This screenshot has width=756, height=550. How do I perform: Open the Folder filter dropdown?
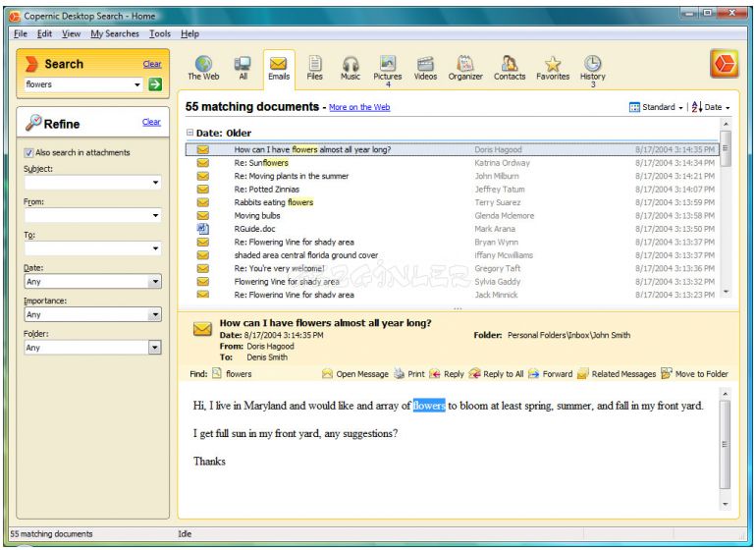pos(155,348)
